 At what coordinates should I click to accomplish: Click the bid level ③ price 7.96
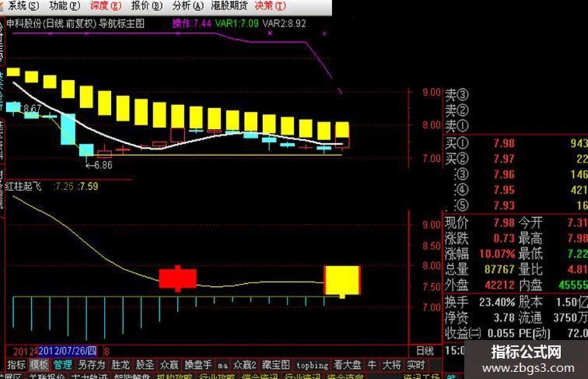504,174
